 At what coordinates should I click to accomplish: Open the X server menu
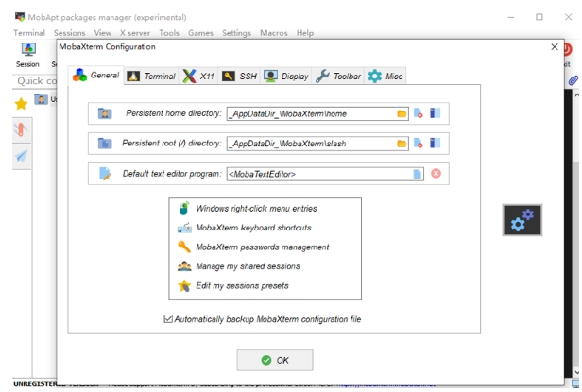click(135, 33)
